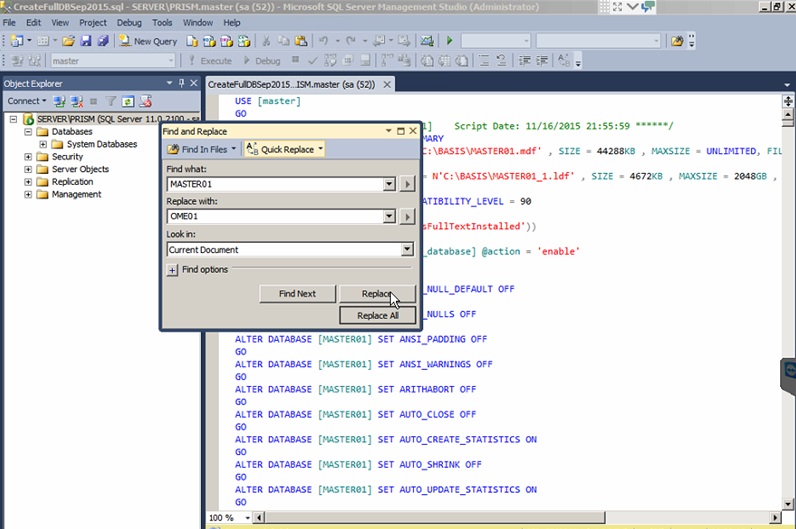Viewport: 796px width, 529px height.
Task: Click the Copy icon in toolbar
Action: coord(283,41)
